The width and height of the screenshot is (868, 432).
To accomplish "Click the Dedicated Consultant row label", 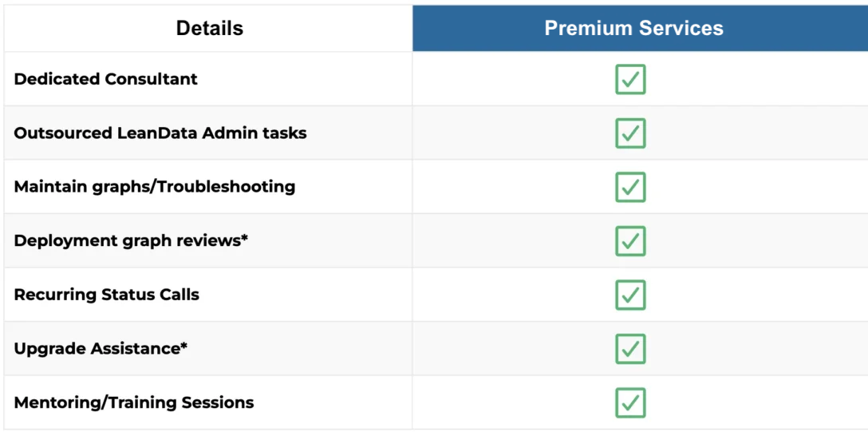I will [106, 78].
